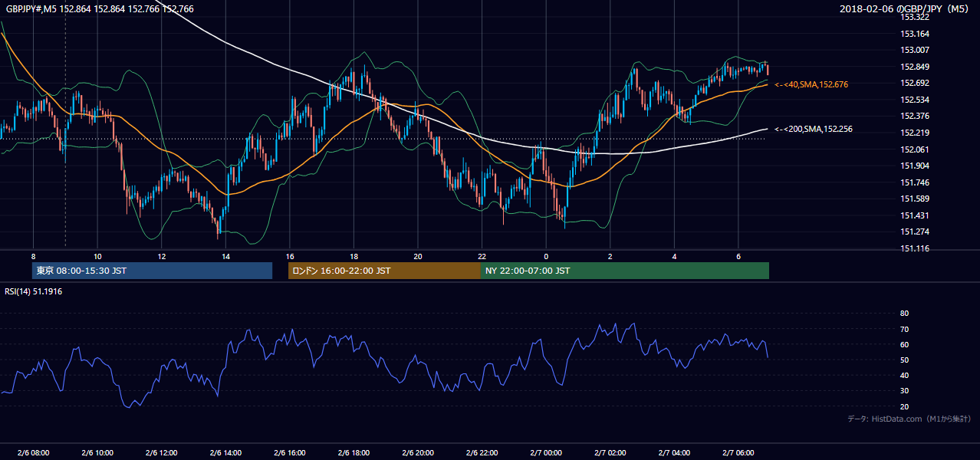Click the '2/7 00:00' date label
This screenshot has width=980, height=460.
(546, 452)
